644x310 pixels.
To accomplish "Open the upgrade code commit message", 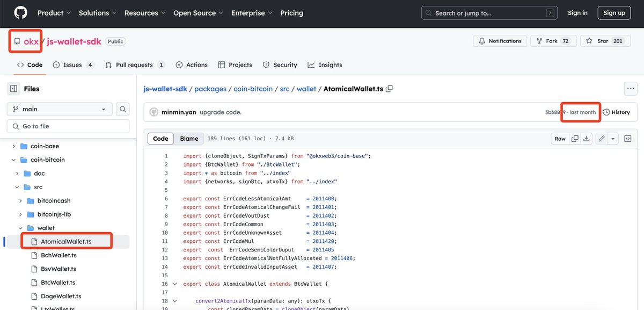I will point(221,112).
